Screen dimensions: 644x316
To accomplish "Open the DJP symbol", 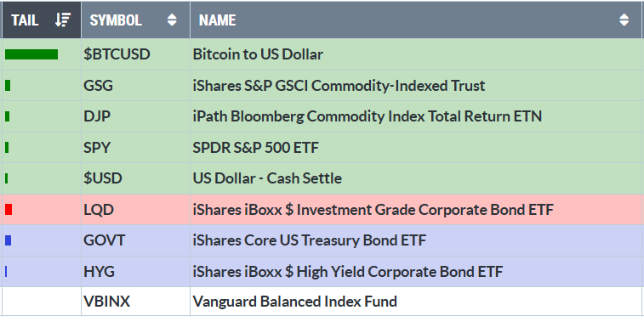I will [97, 117].
